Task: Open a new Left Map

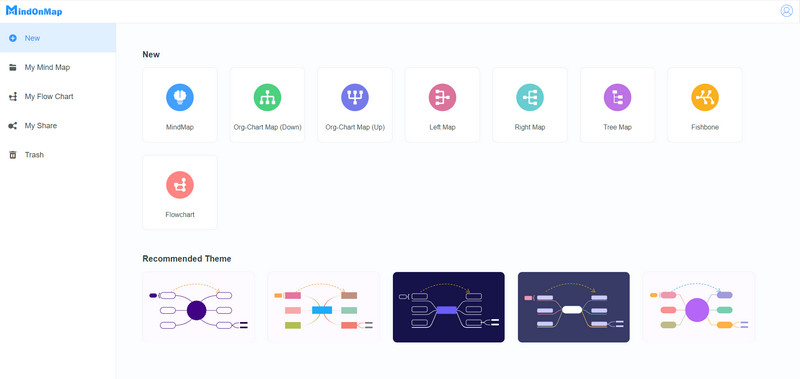Action: 442,105
